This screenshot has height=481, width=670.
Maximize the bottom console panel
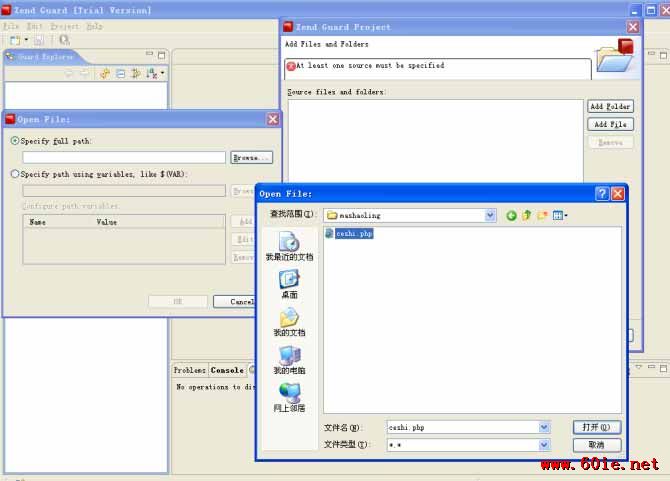click(663, 368)
